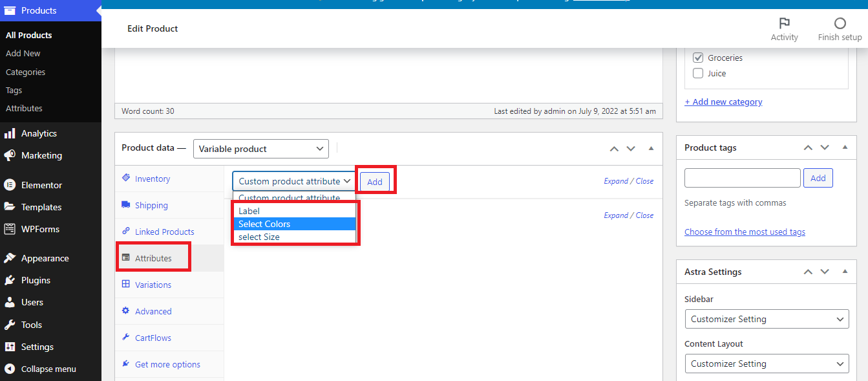
Task: Open the Marketing megaphone menu
Action: 10,155
